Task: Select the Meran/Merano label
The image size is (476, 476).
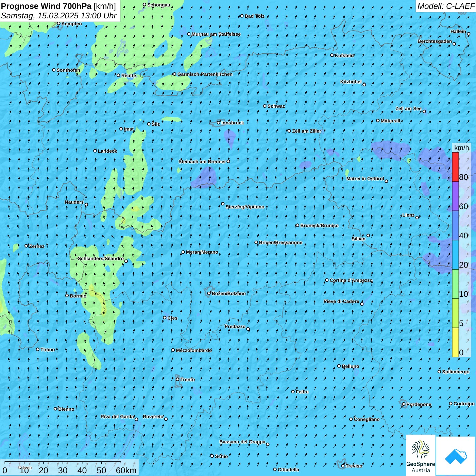Action: (202, 252)
